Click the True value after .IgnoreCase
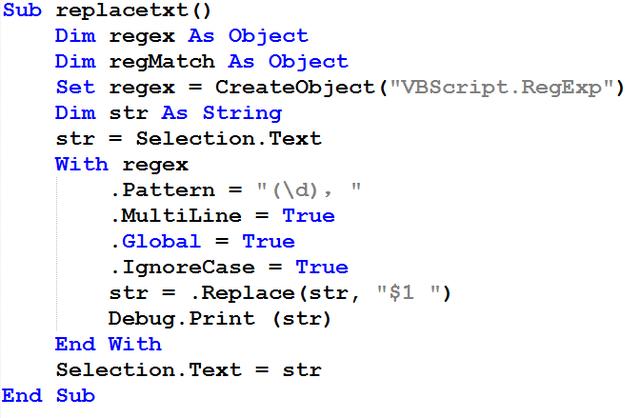The image size is (640, 418). coord(322,267)
